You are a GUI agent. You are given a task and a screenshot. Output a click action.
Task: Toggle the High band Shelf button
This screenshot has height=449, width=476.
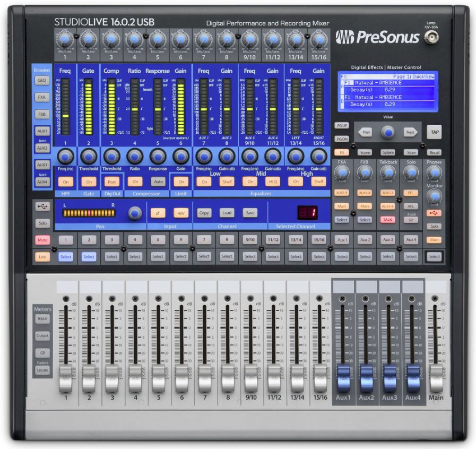tap(318, 181)
